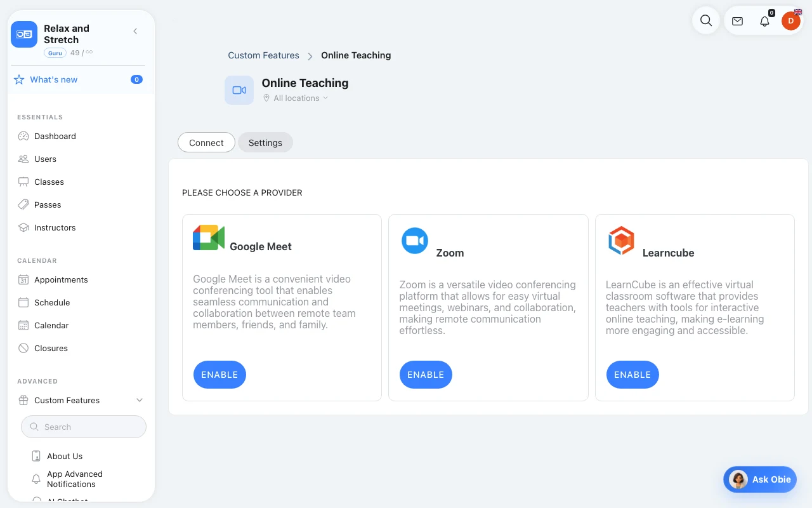The width and height of the screenshot is (812, 508).
Task: Click the Guru plan badge
Action: pos(55,53)
